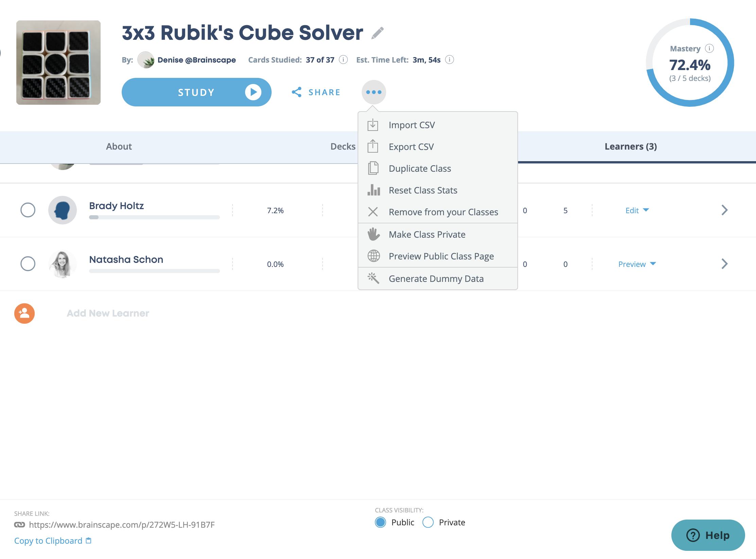Click the Import CSV icon in menu
Image resolution: width=756 pixels, height=559 pixels.
pos(373,125)
